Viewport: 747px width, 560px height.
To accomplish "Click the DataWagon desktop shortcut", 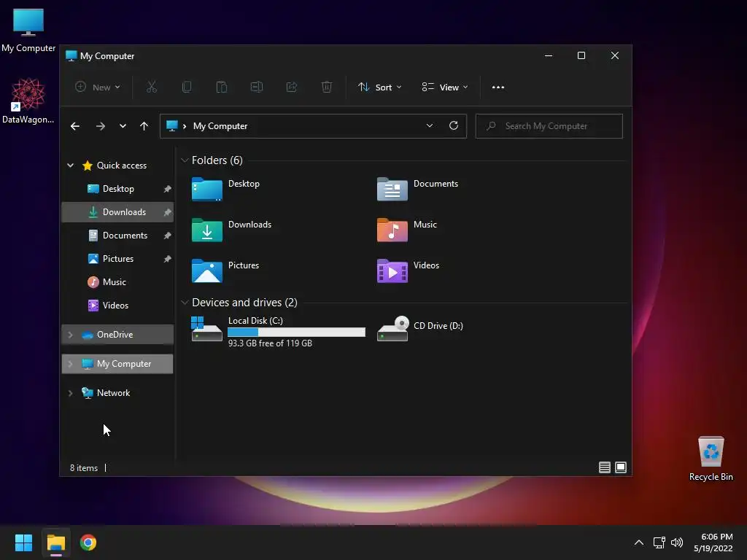I will [x=28, y=101].
